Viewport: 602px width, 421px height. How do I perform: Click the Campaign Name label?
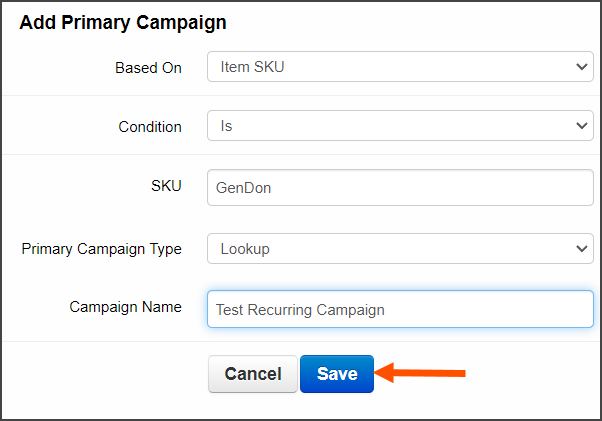(x=125, y=307)
